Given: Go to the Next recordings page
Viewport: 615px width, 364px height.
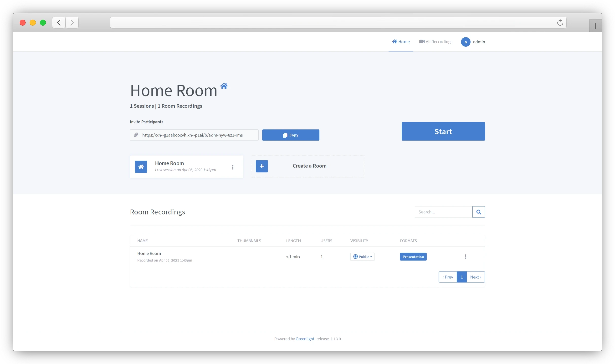Looking at the screenshot, I should (475, 277).
